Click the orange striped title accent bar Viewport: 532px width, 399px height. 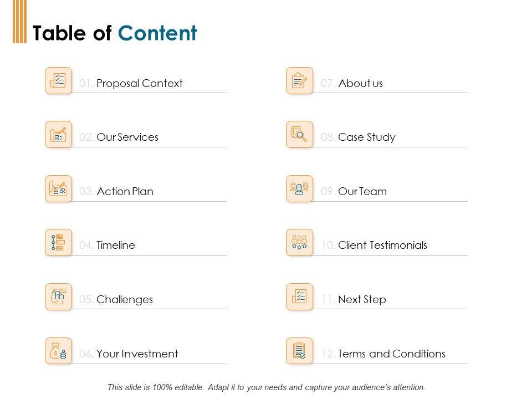19,22
